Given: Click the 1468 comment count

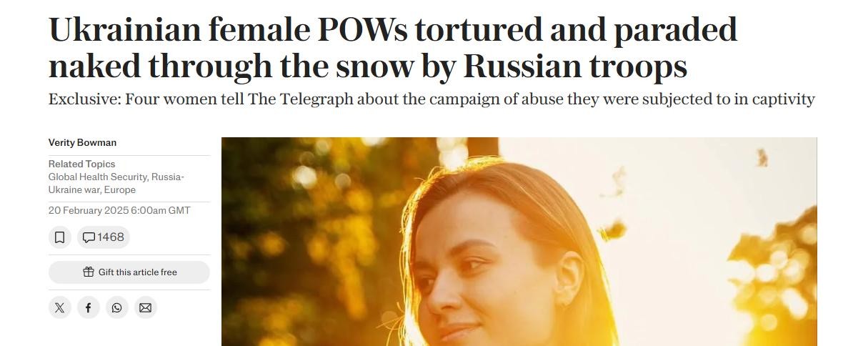Looking at the screenshot, I should (x=111, y=237).
